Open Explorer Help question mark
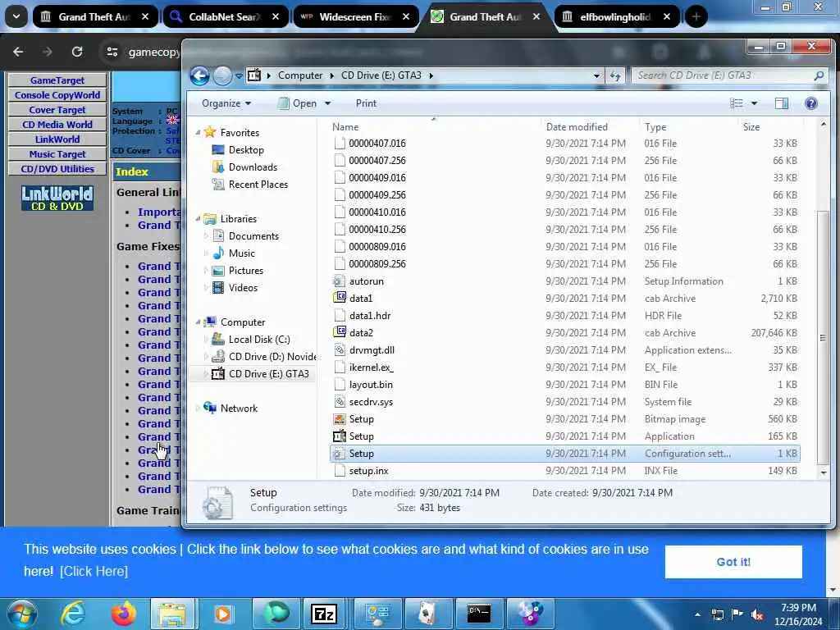 [811, 103]
